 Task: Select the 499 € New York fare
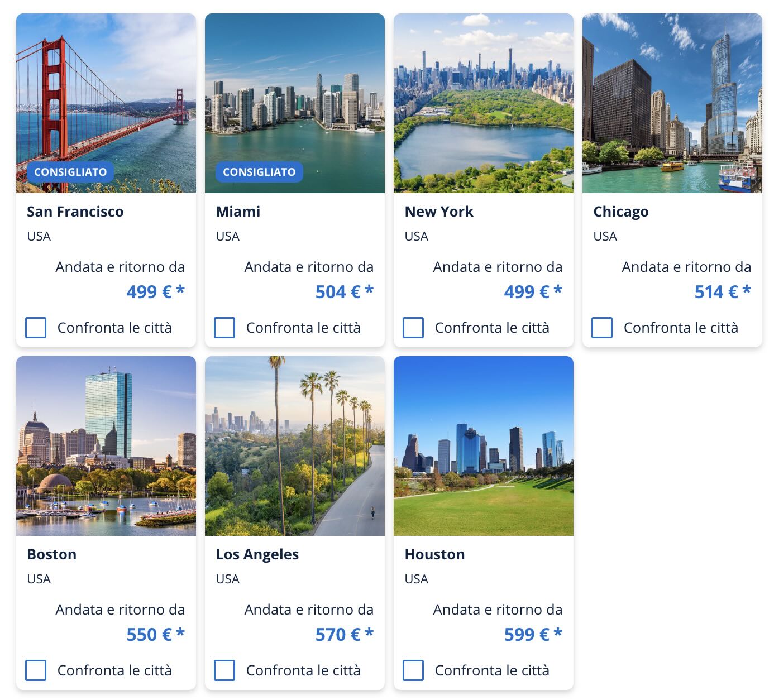click(x=533, y=291)
